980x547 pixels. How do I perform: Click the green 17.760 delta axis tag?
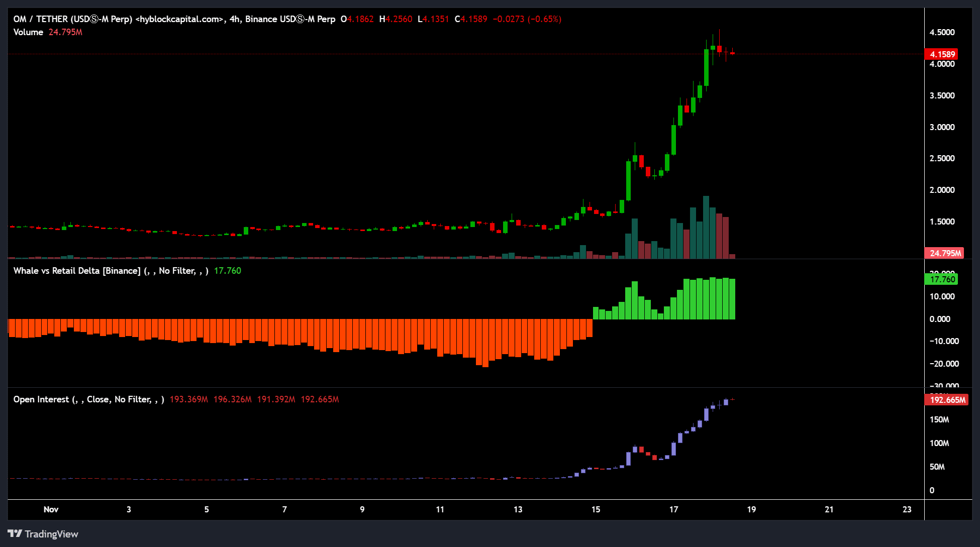coord(941,279)
